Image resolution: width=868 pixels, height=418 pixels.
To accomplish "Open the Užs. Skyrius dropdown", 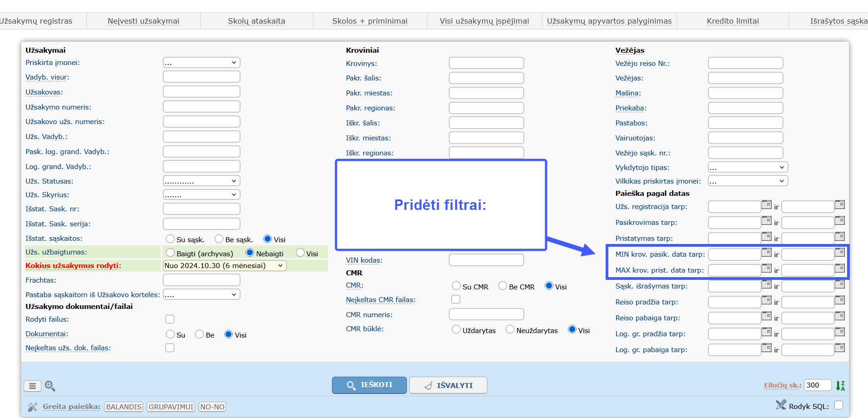I will point(201,194).
